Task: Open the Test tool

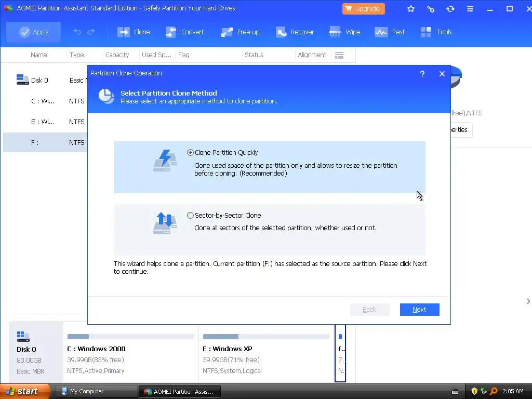Action: click(x=390, y=32)
